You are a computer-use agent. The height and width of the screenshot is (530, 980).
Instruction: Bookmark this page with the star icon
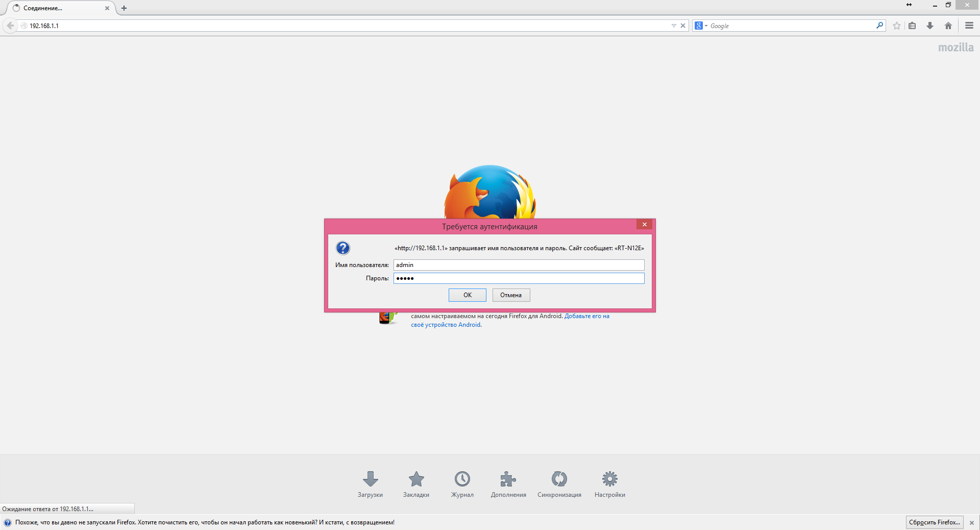coord(897,26)
